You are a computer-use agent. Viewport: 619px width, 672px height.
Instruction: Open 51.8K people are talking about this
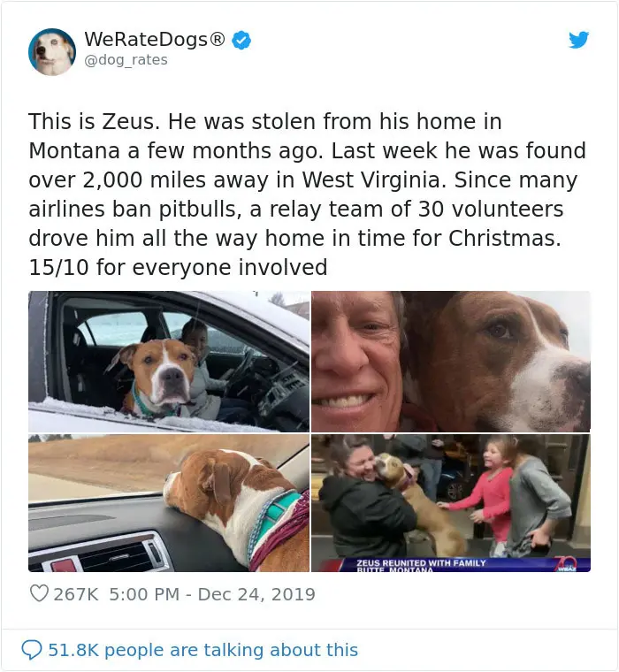point(203,650)
